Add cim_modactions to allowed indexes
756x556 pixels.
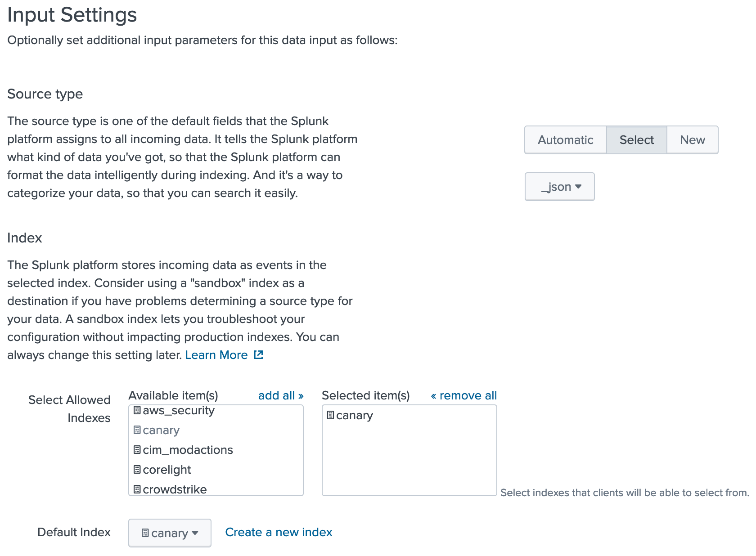click(188, 450)
